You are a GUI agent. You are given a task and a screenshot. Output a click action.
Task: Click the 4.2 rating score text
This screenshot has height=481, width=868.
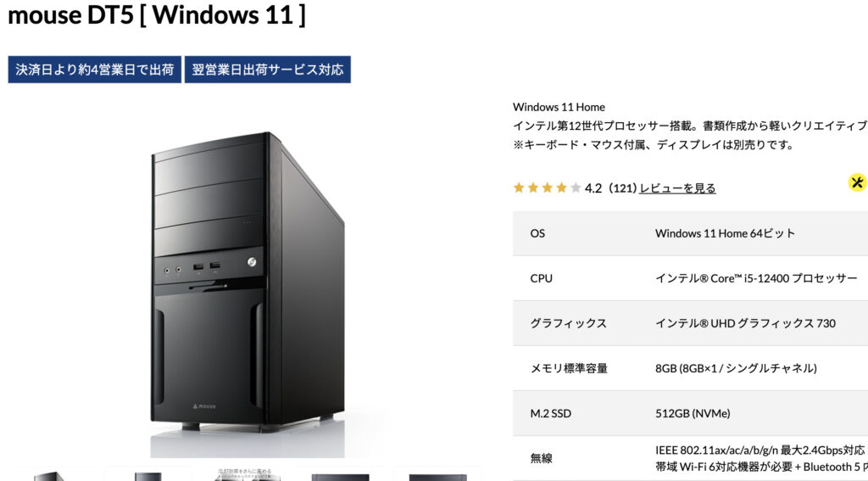click(593, 188)
